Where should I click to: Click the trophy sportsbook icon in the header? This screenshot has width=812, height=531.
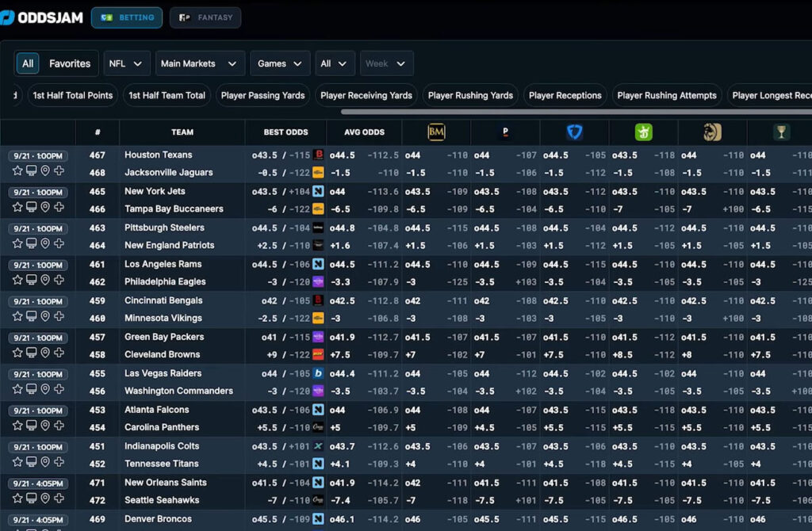click(781, 132)
